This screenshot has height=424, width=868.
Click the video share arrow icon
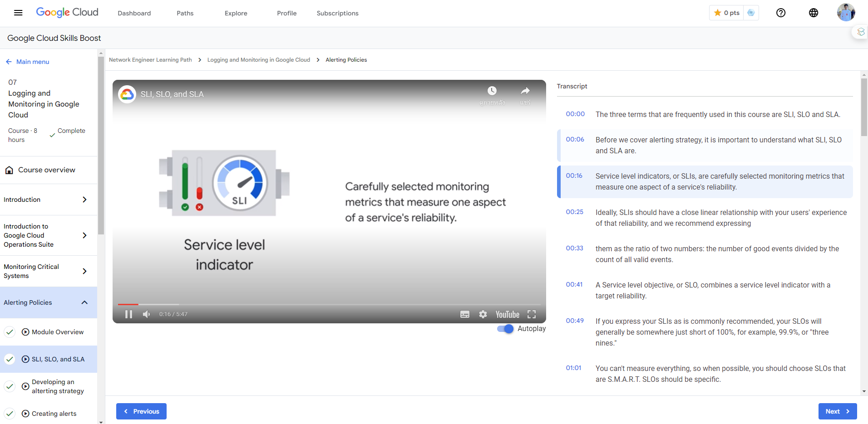coord(525,91)
